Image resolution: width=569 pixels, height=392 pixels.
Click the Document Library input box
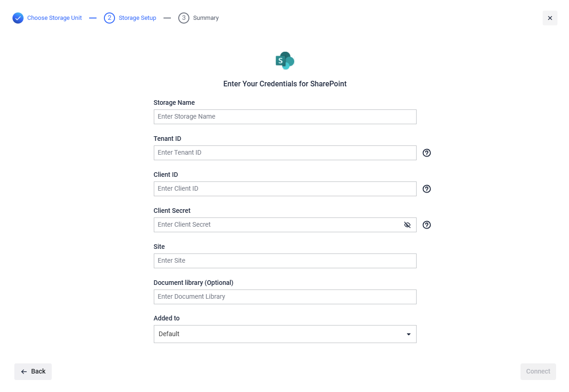[x=285, y=297]
